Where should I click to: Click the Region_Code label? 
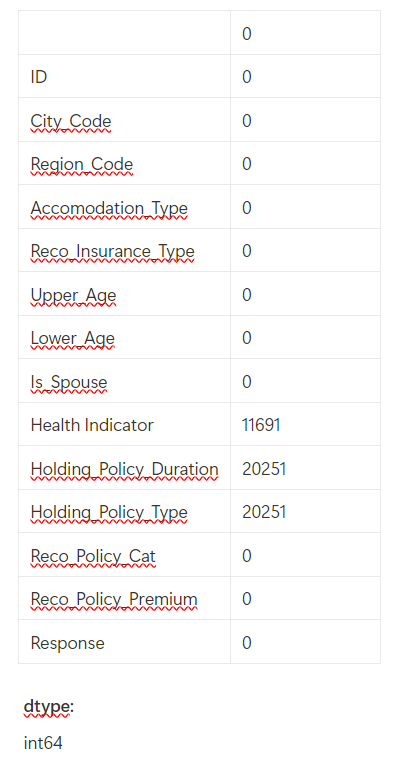[82, 164]
